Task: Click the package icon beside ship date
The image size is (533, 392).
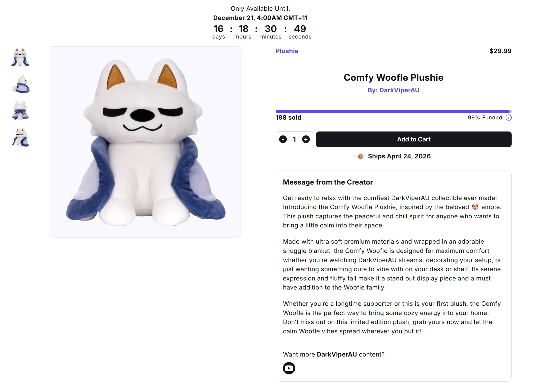Action: 361,156
